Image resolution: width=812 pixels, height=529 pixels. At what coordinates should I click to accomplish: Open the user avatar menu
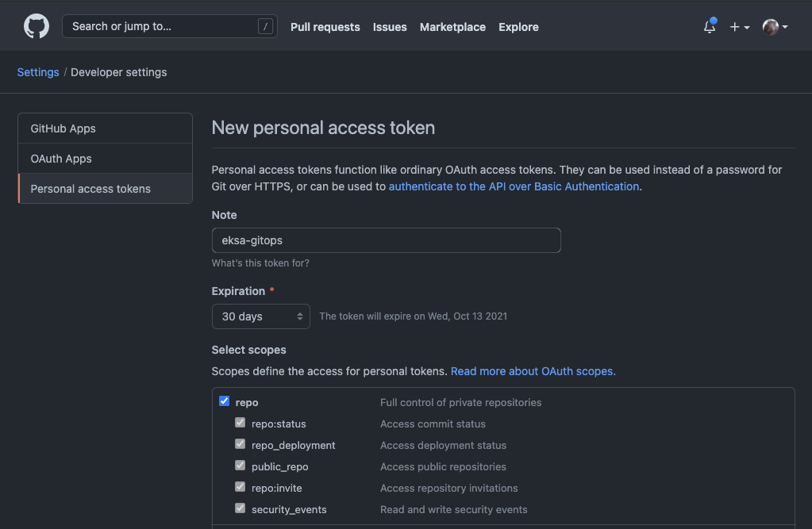click(775, 27)
